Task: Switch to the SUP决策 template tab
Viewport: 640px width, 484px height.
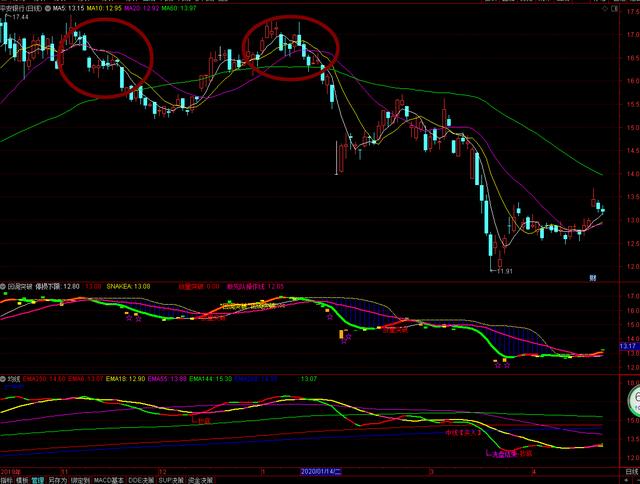Action: [171, 480]
